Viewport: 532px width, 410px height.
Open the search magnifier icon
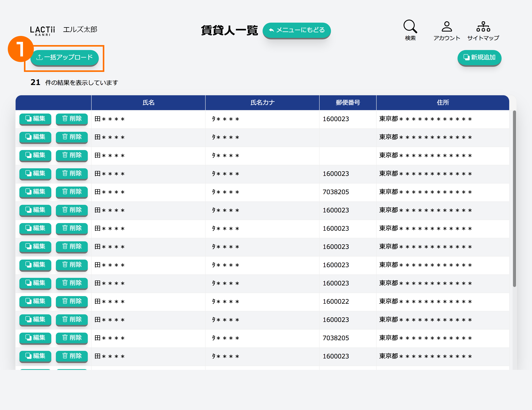(x=410, y=27)
